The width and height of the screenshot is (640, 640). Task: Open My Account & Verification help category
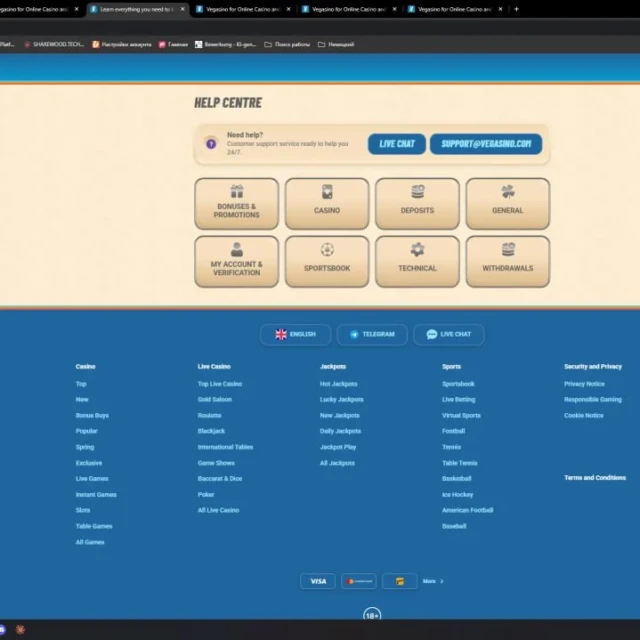pyautogui.click(x=237, y=262)
